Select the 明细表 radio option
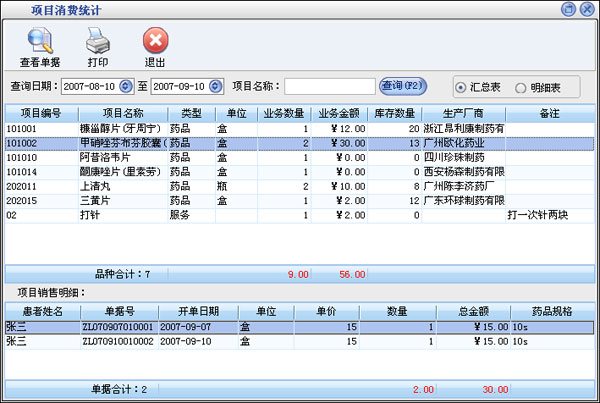 pos(521,87)
